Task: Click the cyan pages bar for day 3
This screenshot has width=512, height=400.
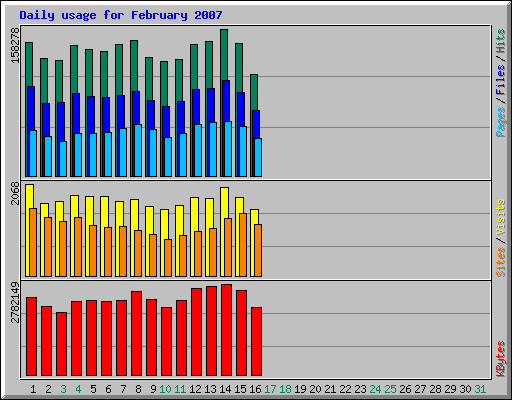Action: pyautogui.click(x=63, y=159)
